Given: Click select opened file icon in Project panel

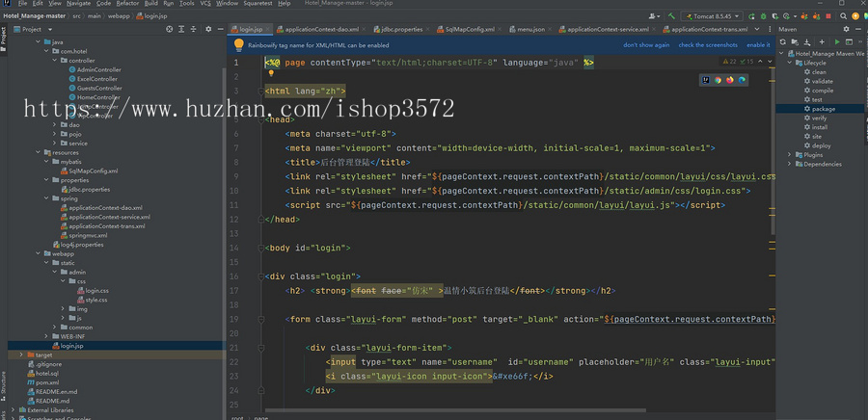Looking at the screenshot, I should point(170,29).
